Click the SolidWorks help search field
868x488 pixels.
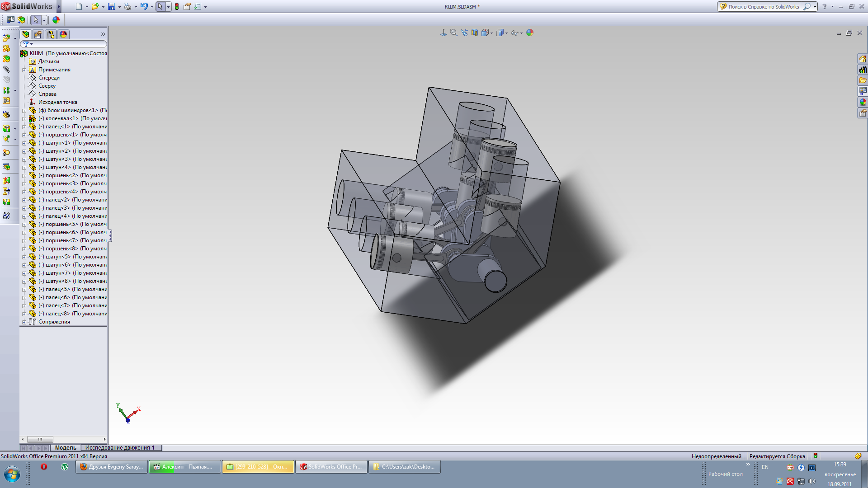pyautogui.click(x=763, y=7)
